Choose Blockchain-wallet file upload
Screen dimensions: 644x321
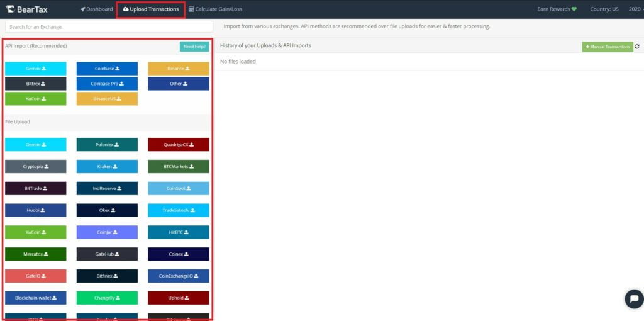point(36,298)
